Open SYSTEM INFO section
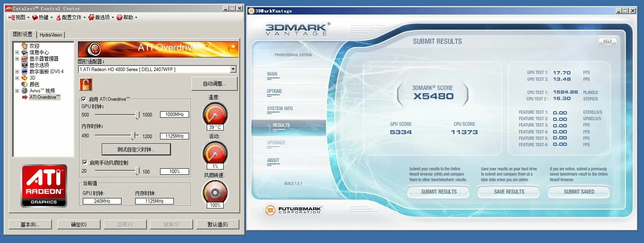The width and height of the screenshot is (644, 243). 280,108
